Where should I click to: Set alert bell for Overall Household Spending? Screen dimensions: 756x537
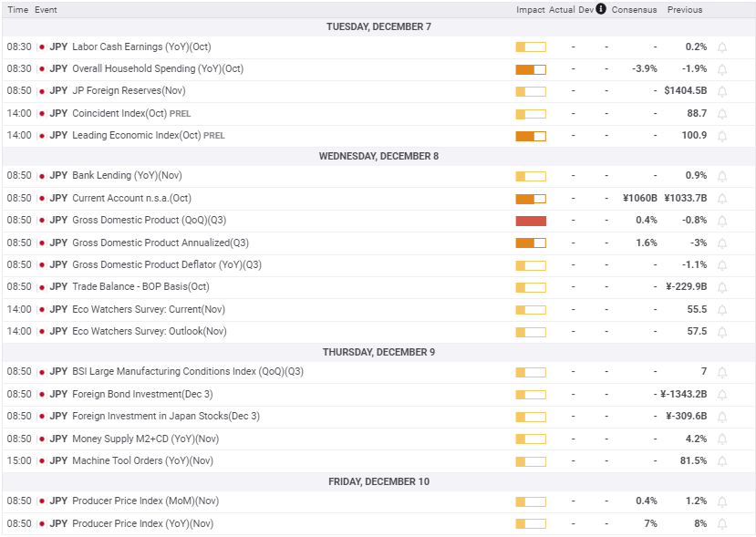(722, 69)
